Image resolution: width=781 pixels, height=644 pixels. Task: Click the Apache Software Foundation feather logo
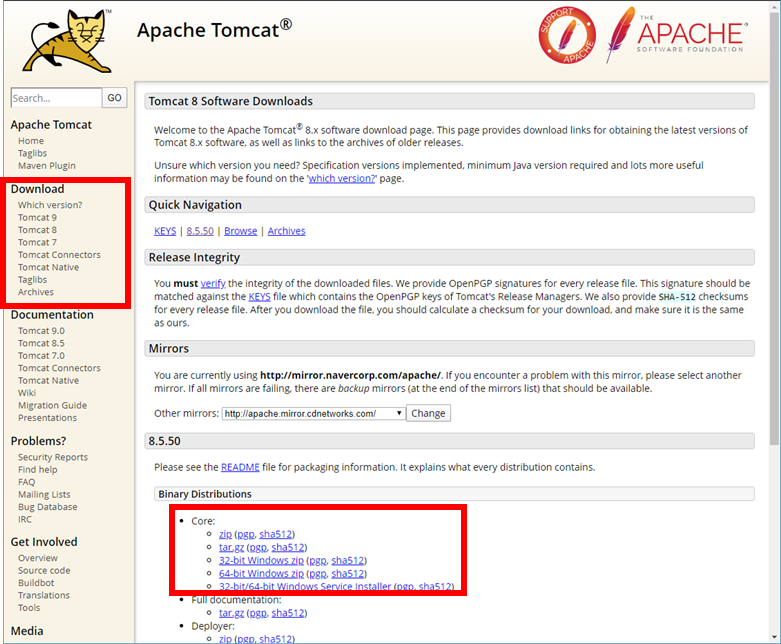[x=676, y=35]
